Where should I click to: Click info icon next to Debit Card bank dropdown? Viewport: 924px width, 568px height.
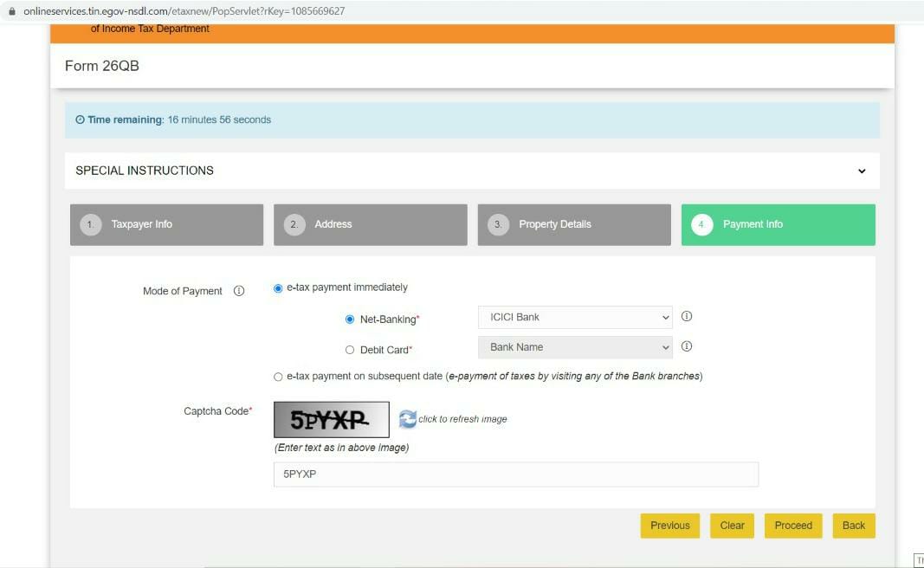pyautogui.click(x=687, y=346)
